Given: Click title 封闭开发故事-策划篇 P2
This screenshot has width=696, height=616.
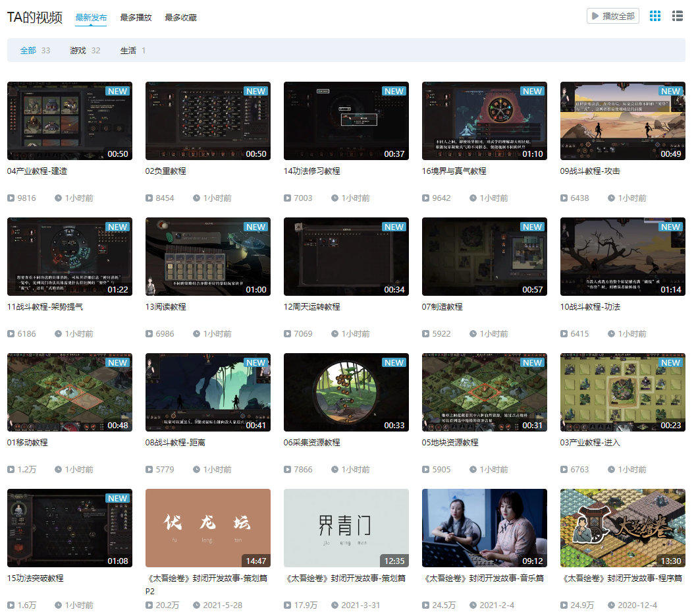Looking at the screenshot, I should click(x=206, y=584).
